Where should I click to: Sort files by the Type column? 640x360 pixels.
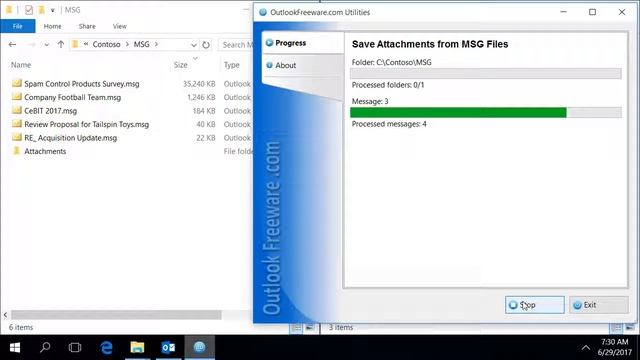pos(231,64)
